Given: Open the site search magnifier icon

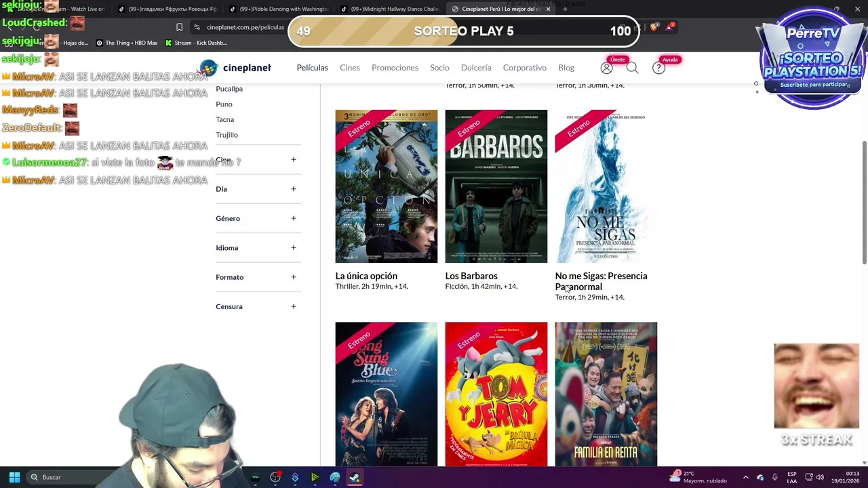Looking at the screenshot, I should click(632, 68).
